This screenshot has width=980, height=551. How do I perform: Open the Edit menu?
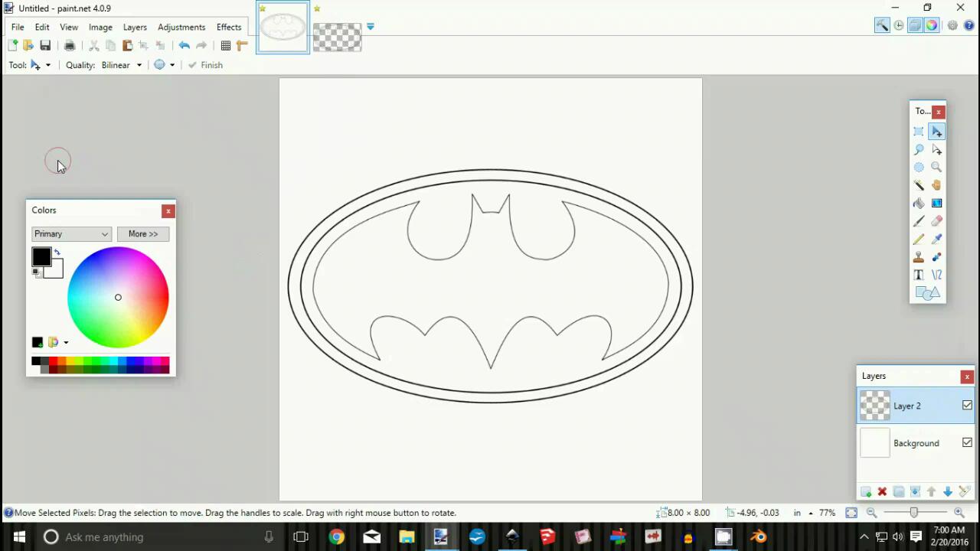(42, 27)
